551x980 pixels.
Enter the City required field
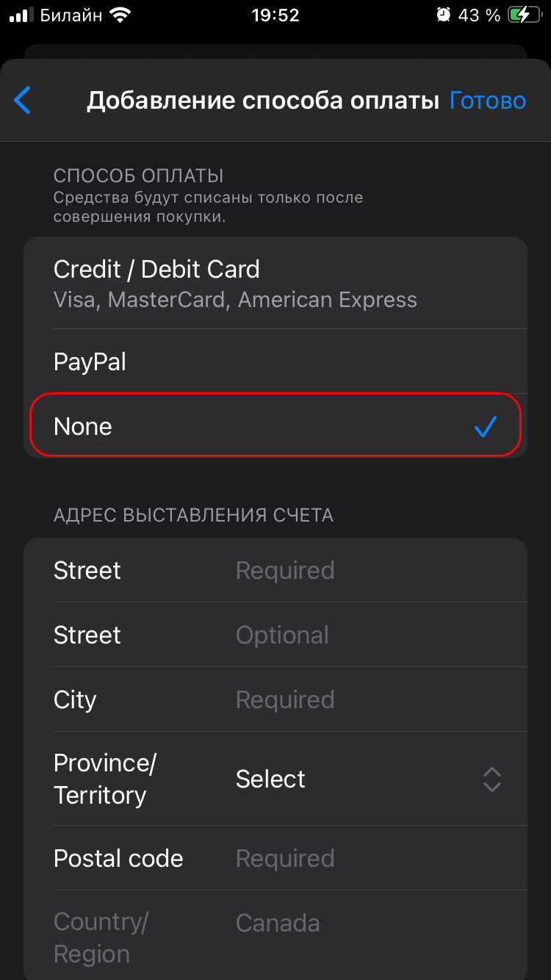point(367,700)
